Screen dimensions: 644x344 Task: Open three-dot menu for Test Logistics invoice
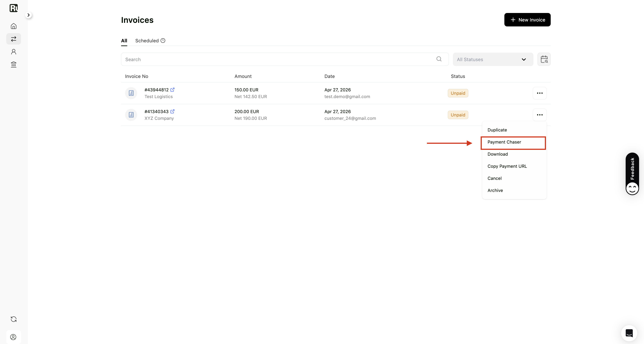pyautogui.click(x=540, y=93)
